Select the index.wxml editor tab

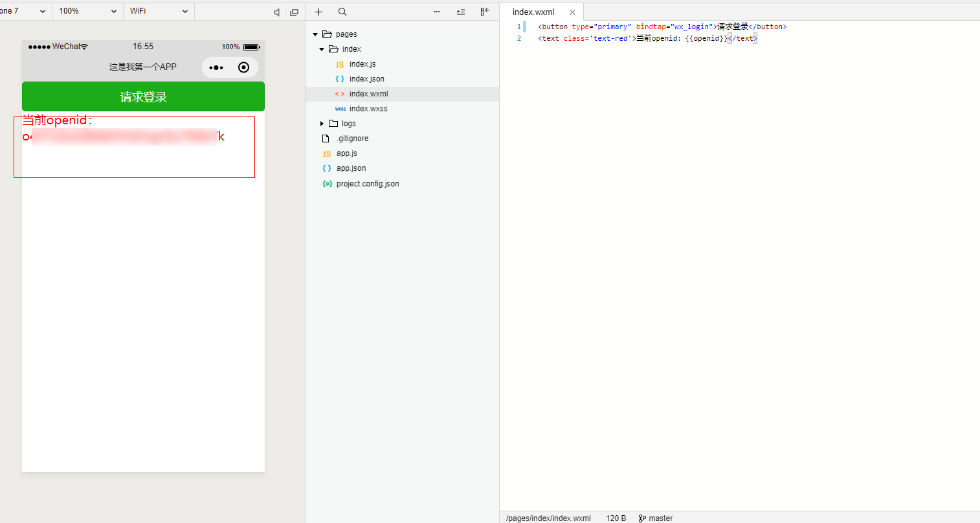point(533,12)
